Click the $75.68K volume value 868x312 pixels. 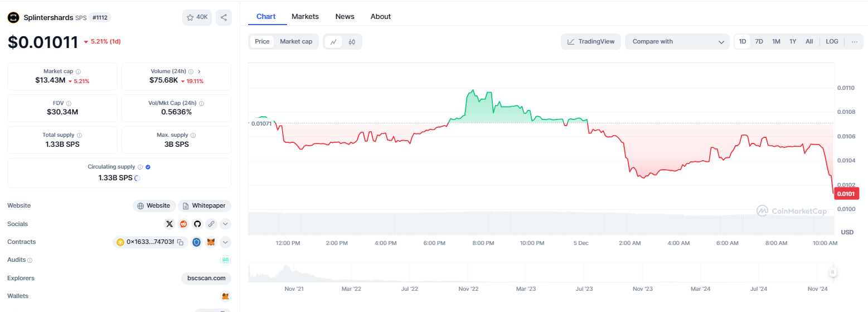pos(164,80)
